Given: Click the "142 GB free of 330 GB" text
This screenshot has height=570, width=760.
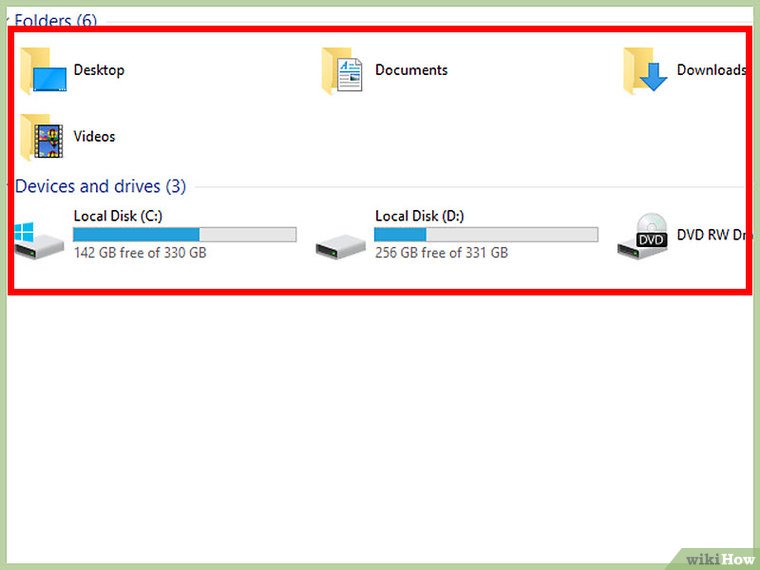Looking at the screenshot, I should (x=140, y=253).
